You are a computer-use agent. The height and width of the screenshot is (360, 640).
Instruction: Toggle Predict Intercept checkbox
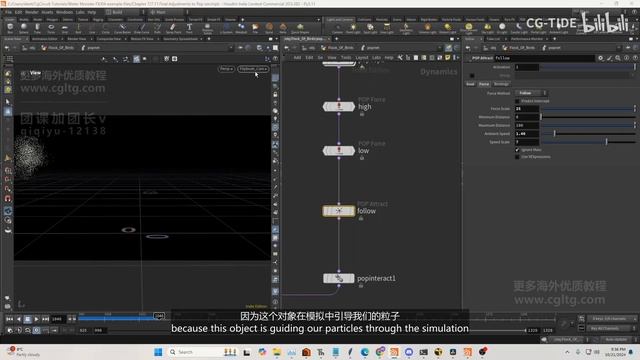pyautogui.click(x=517, y=101)
